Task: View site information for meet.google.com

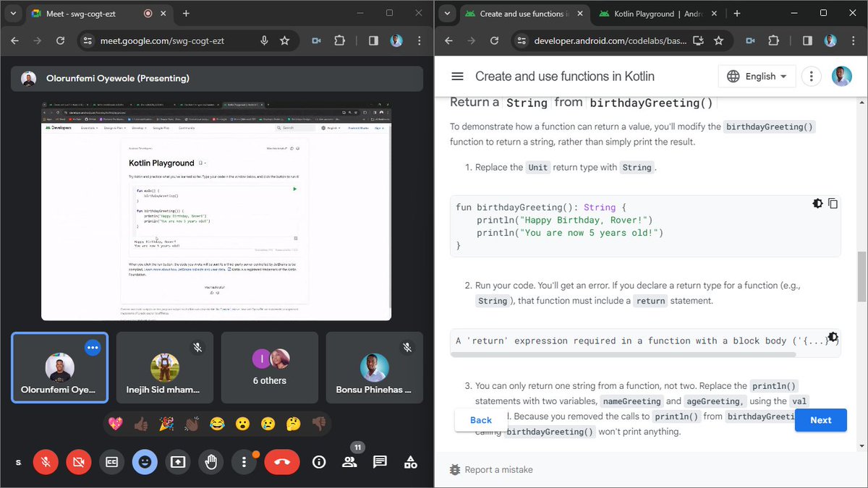Action: 88,40
